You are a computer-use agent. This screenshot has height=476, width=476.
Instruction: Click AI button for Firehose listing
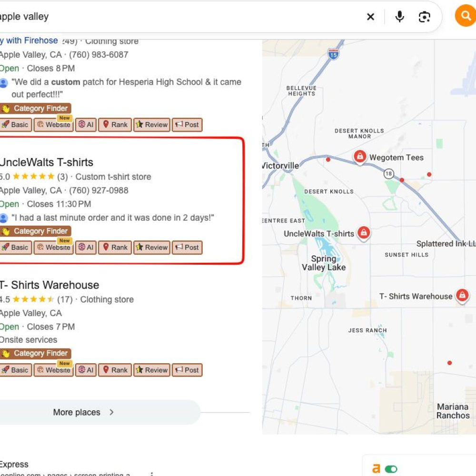[x=86, y=125]
